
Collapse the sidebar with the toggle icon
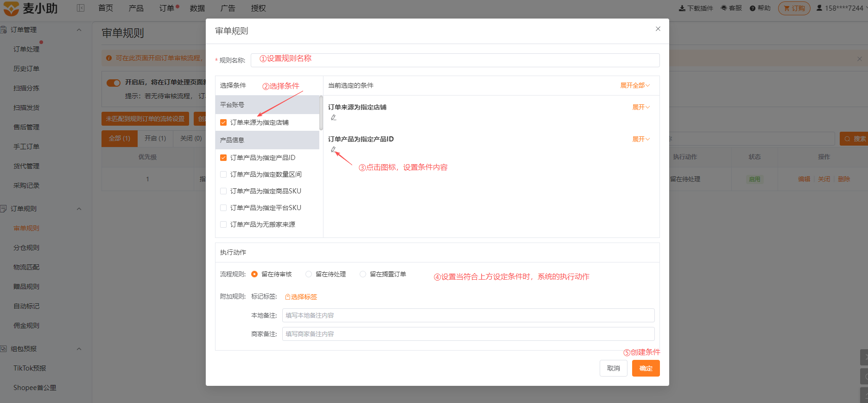[81, 8]
